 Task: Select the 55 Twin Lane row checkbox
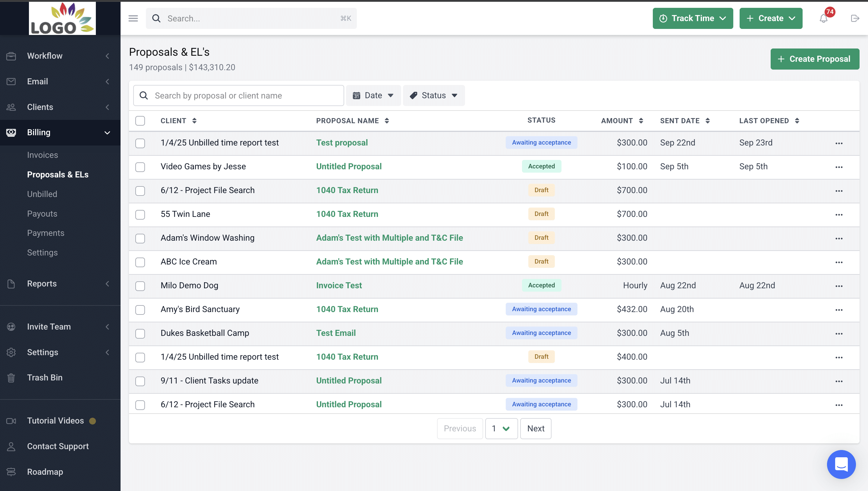140,214
